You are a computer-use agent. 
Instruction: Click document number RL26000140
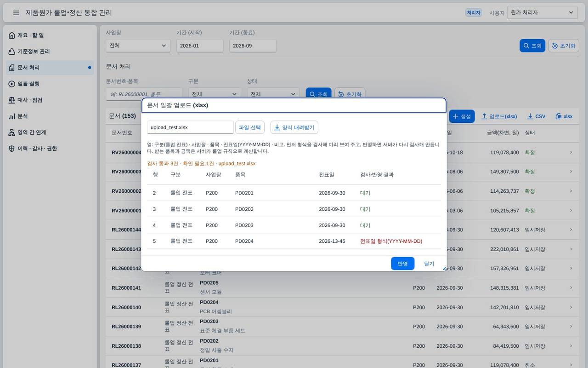126,307
